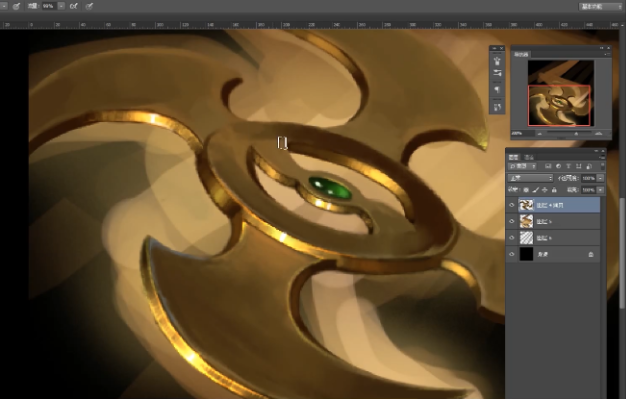Open the flow slider dropdown arrow
The width and height of the screenshot is (626, 399).
tap(61, 6)
